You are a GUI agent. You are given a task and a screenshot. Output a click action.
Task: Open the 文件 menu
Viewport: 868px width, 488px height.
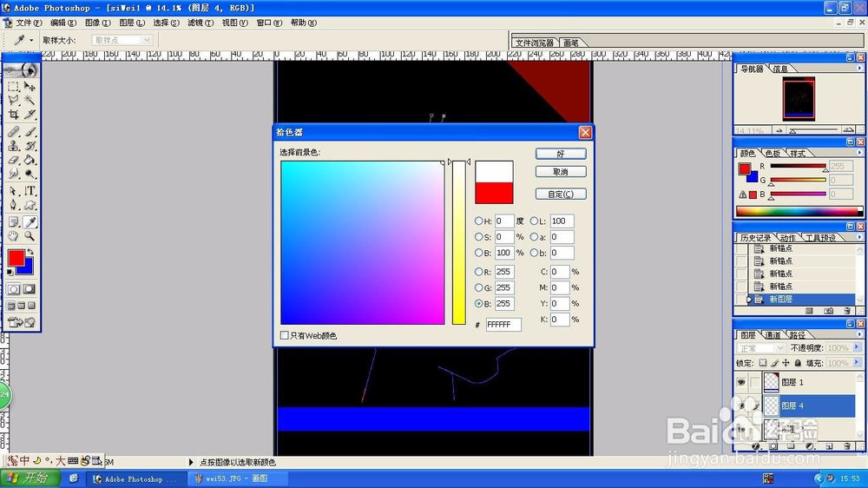click(29, 23)
